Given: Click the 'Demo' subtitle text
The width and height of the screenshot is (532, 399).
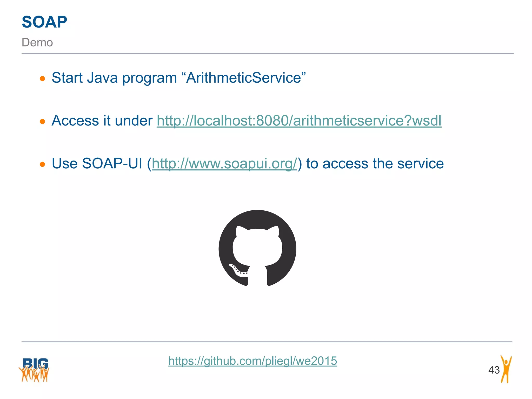Looking at the screenshot, I should click(37, 42).
